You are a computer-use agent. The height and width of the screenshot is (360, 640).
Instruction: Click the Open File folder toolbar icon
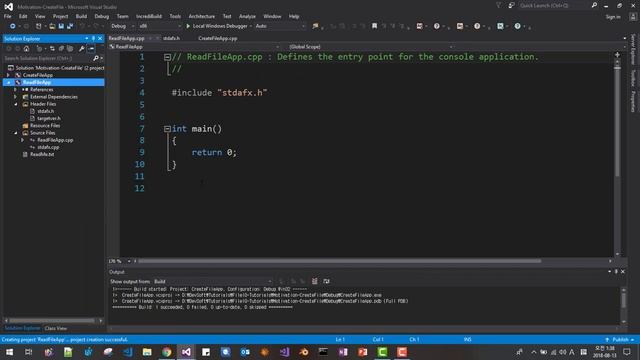tap(52, 26)
